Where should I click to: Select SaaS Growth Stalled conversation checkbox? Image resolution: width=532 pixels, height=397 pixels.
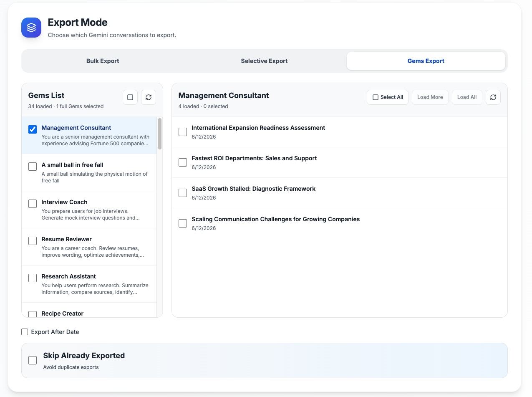[x=183, y=193]
